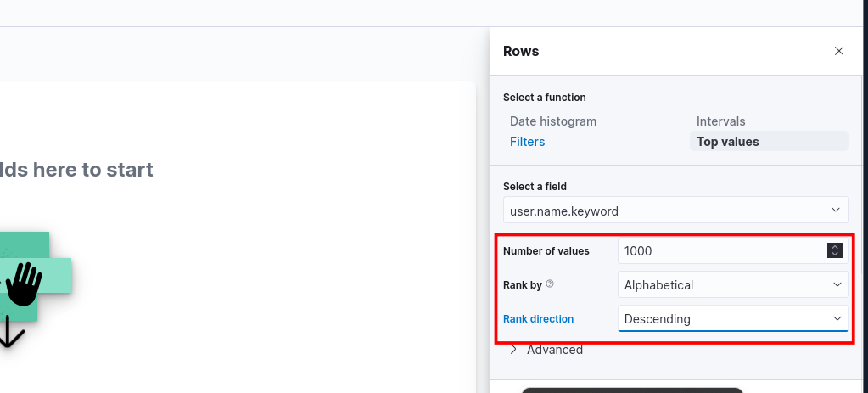The image size is (868, 393).
Task: Pick the Intervals function
Action: [x=720, y=121]
